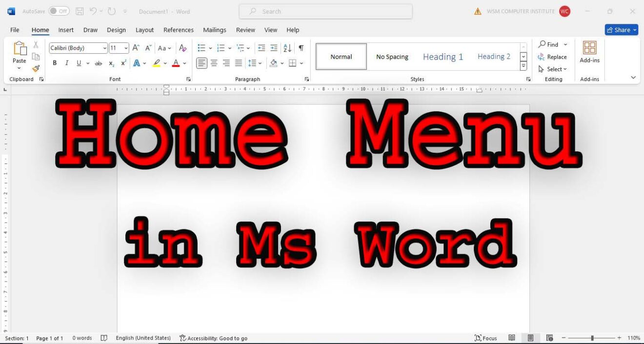
Task: Toggle Underline formatting
Action: point(78,62)
